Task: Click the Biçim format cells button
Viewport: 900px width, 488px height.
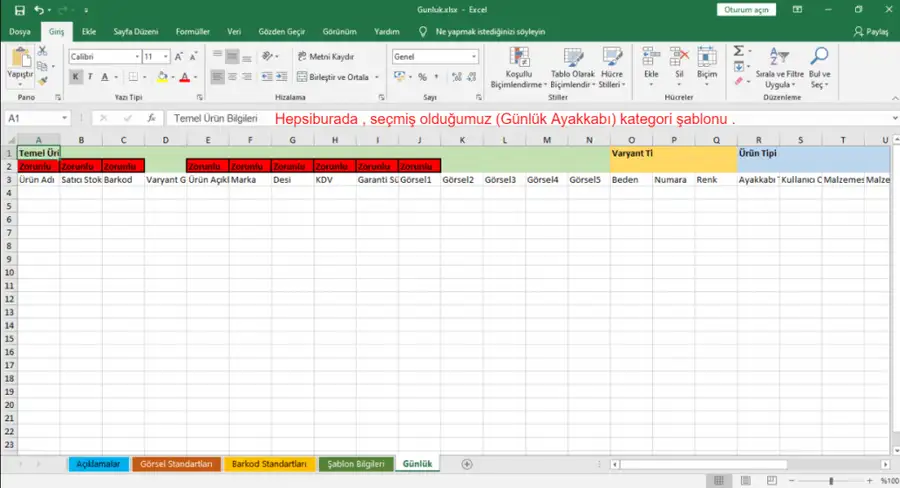Action: click(x=707, y=68)
